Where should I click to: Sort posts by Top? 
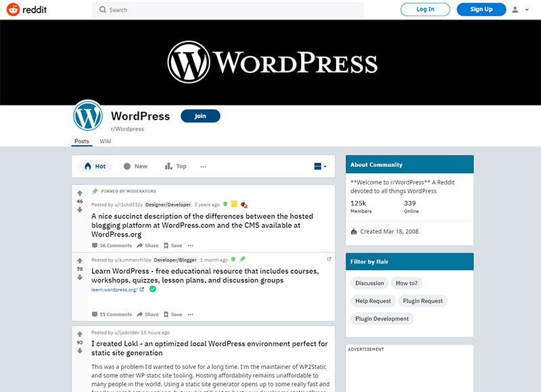pos(176,166)
